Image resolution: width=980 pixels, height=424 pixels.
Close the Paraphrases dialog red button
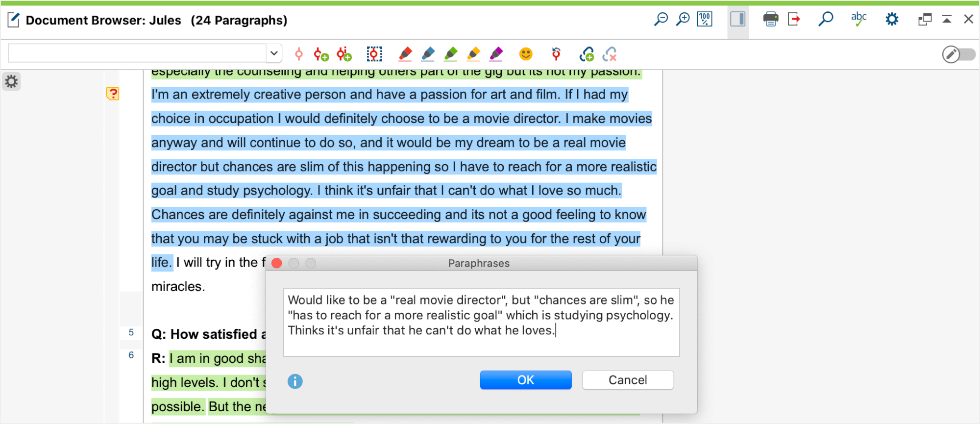[277, 263]
